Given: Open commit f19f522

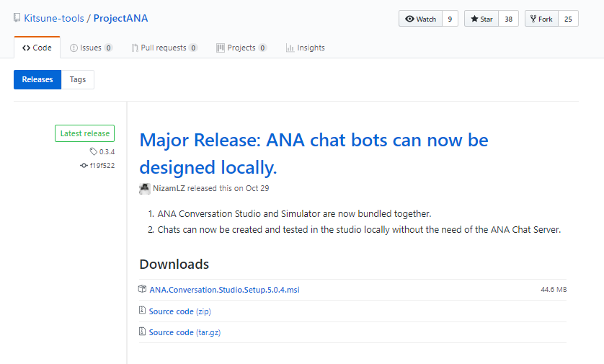Looking at the screenshot, I should tap(102, 165).
